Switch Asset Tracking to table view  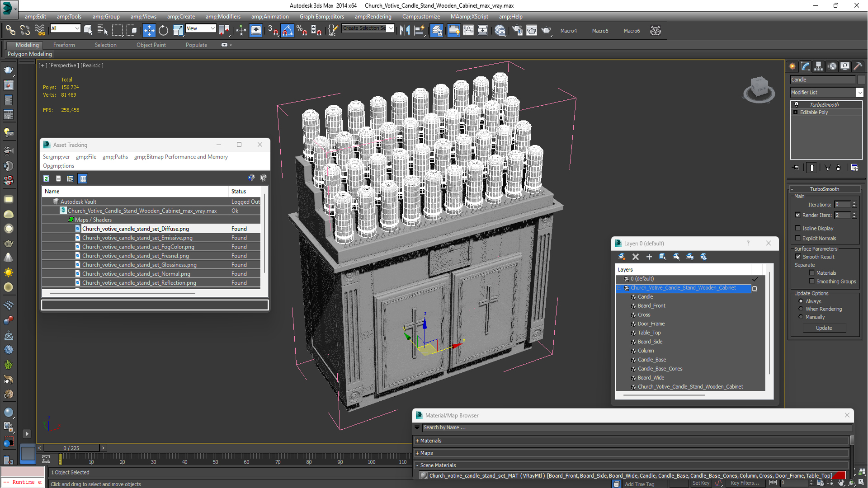click(x=83, y=178)
